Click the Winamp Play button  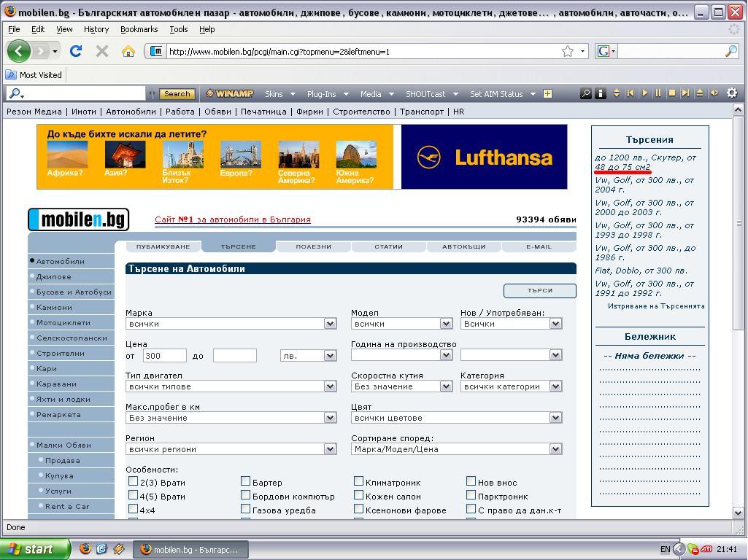[644, 93]
